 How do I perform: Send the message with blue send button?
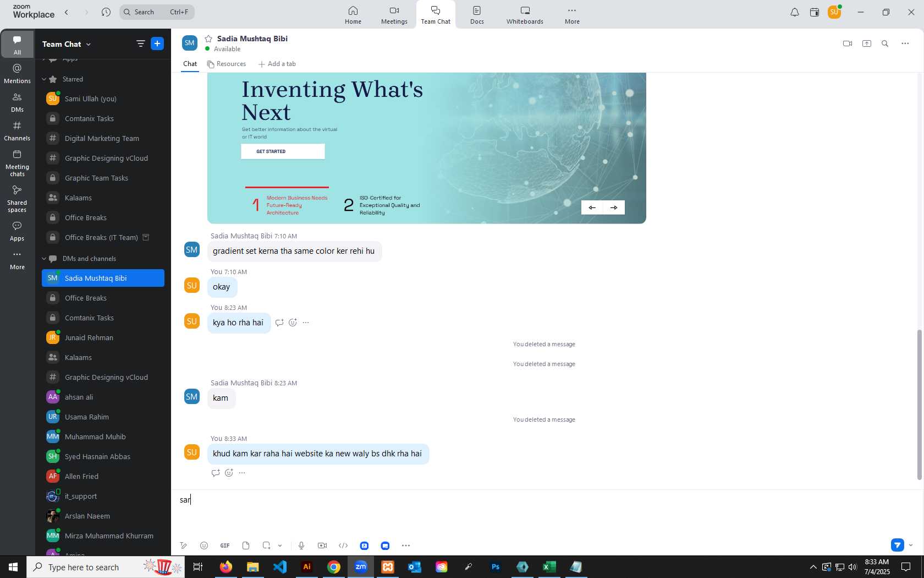[x=897, y=545]
